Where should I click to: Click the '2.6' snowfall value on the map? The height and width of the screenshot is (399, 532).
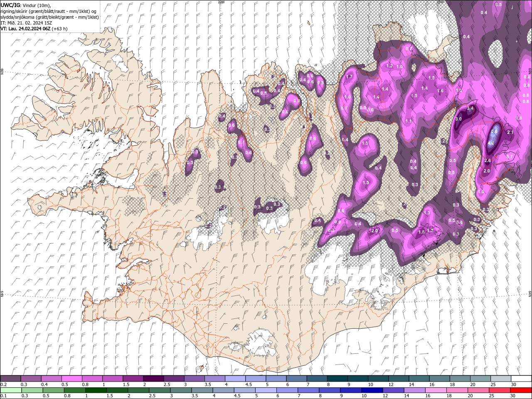[488, 160]
